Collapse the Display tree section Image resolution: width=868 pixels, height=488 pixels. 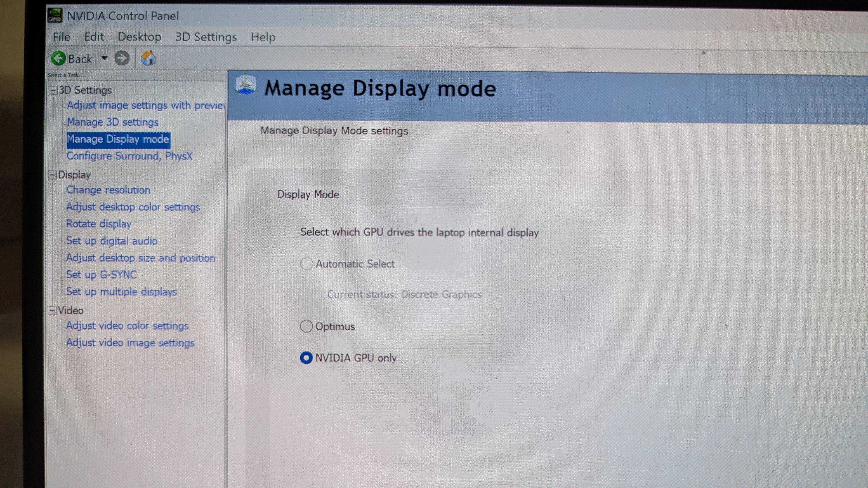[52, 175]
